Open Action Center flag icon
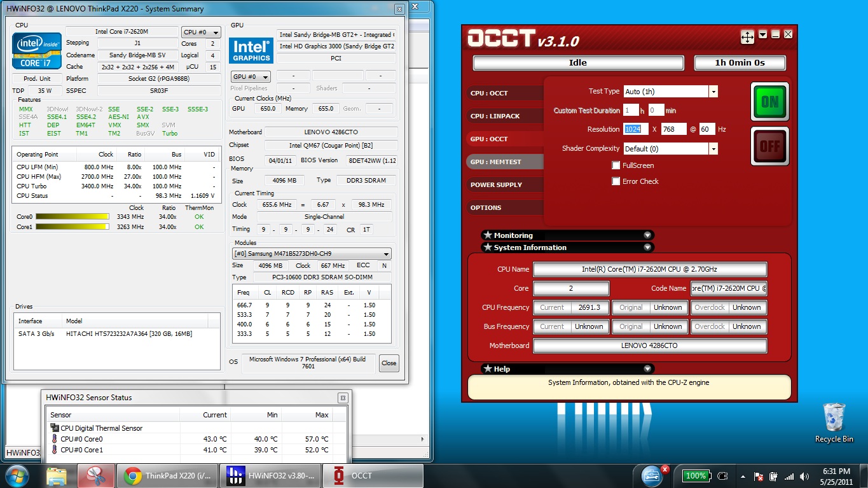The width and height of the screenshot is (868, 488). click(x=759, y=477)
